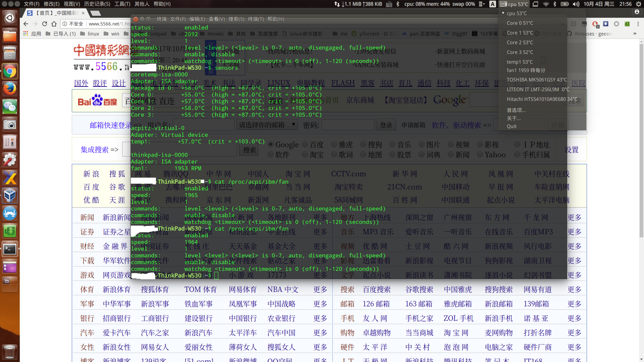Open the green download manager dock icon
The image size is (644, 362).
[10, 231]
